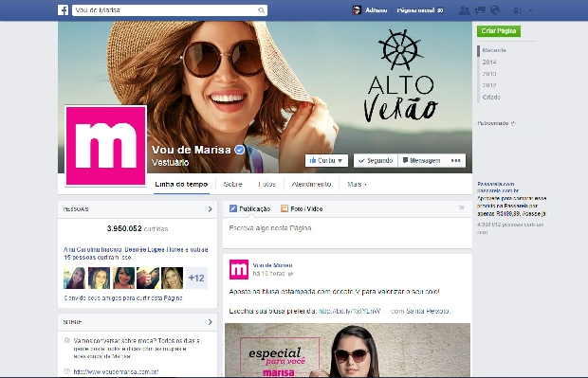The image size is (588, 378).
Task: Open the post image especial para você
Action: 347,350
